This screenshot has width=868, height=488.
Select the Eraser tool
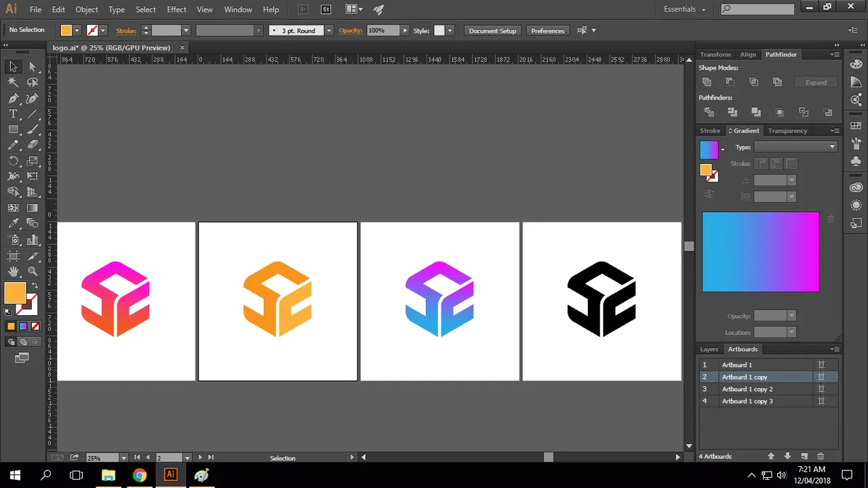[x=33, y=145]
